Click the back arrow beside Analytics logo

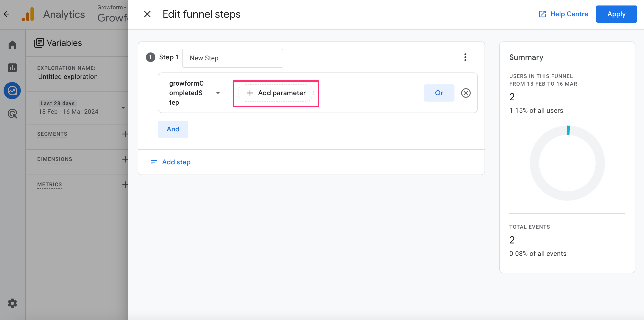6,14
